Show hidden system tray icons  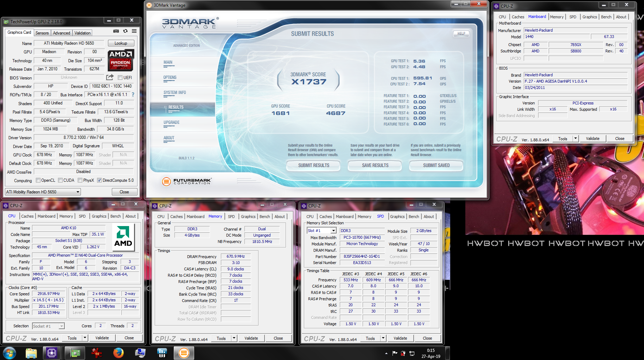pyautogui.click(x=386, y=353)
